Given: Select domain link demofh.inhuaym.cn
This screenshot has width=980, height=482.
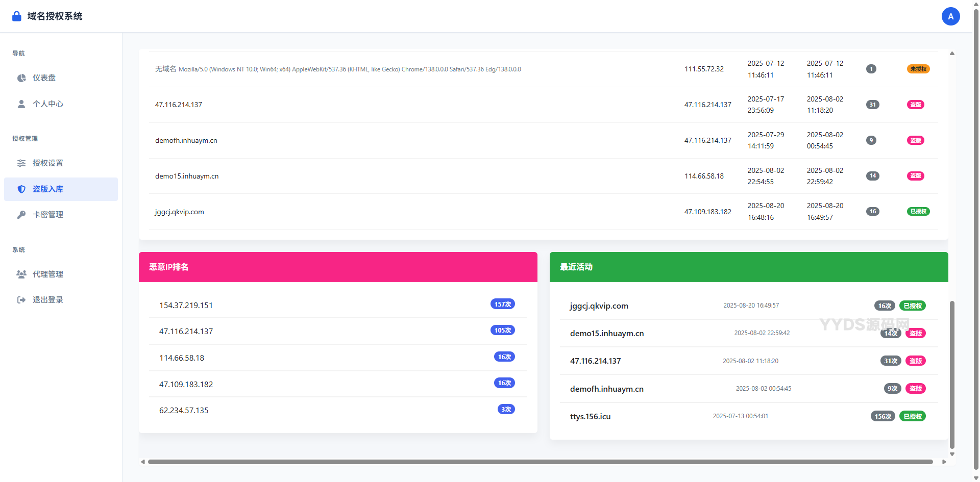Looking at the screenshot, I should click(x=186, y=140).
